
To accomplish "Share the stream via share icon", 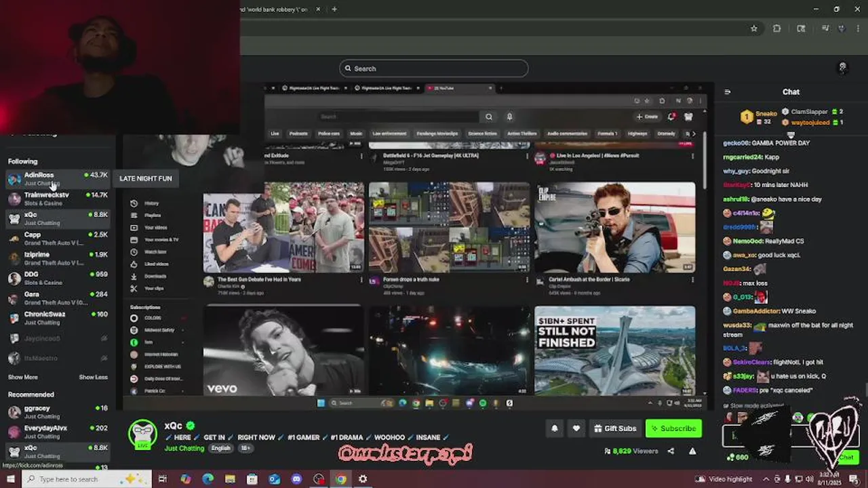I will tap(671, 451).
